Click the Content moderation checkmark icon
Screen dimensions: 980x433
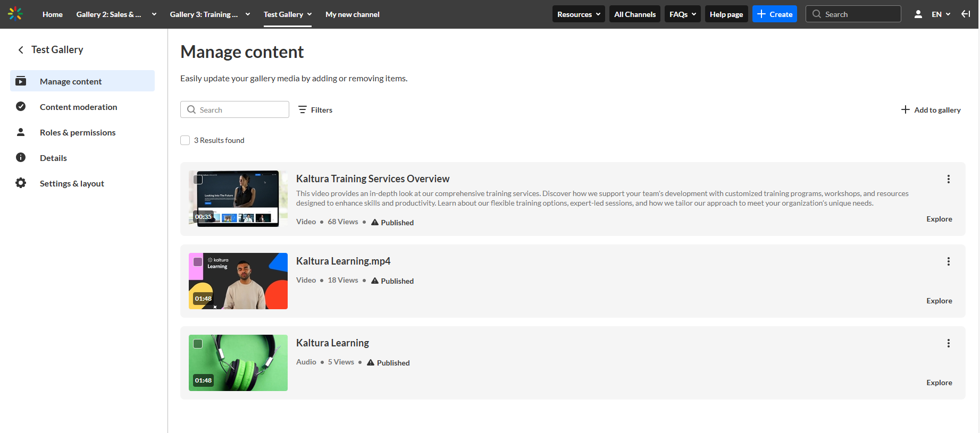(x=21, y=106)
